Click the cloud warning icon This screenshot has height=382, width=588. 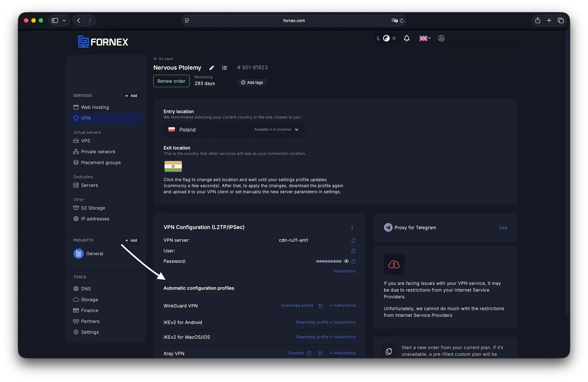coord(394,264)
